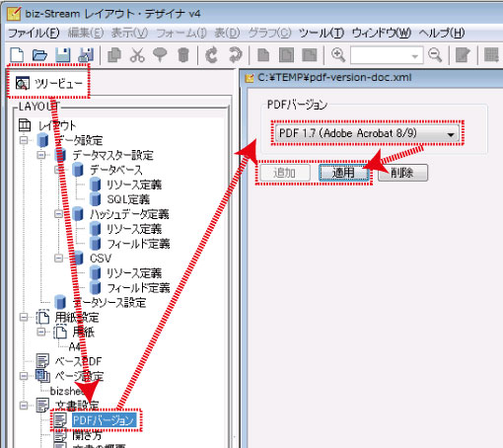Image resolution: width=503 pixels, height=448 pixels.
Task: Collapse the データベース tree node
Action: pos(58,170)
